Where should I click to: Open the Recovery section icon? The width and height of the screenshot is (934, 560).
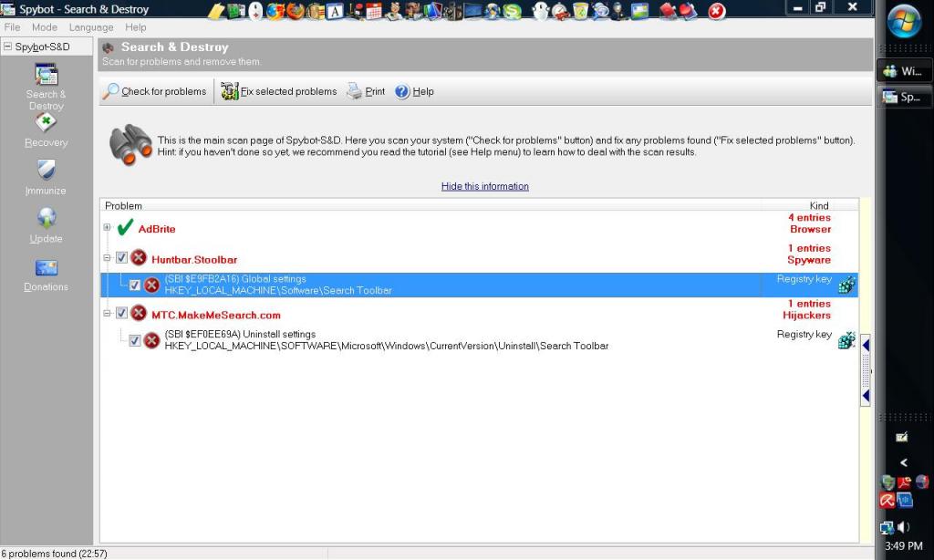pyautogui.click(x=46, y=123)
